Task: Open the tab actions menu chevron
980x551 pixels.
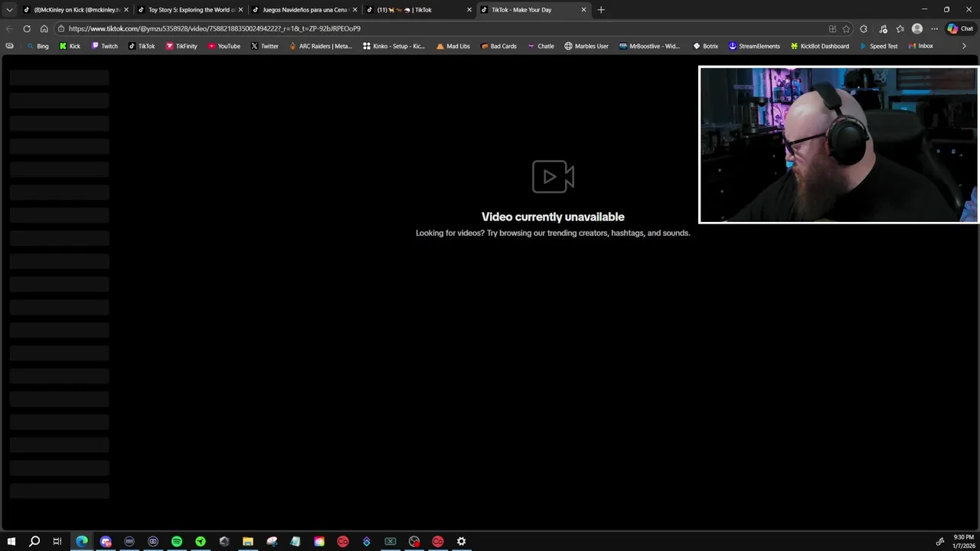Action: tap(9, 10)
